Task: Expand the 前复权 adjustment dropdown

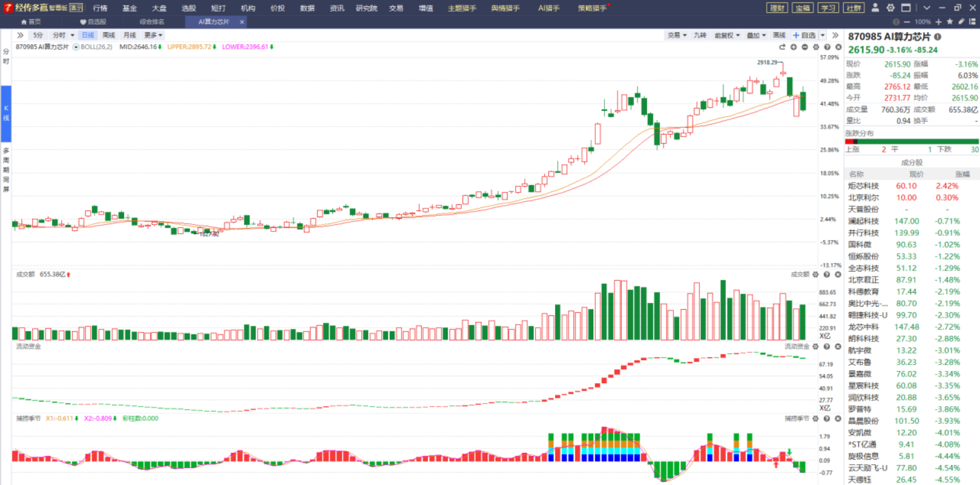Action: [727, 35]
